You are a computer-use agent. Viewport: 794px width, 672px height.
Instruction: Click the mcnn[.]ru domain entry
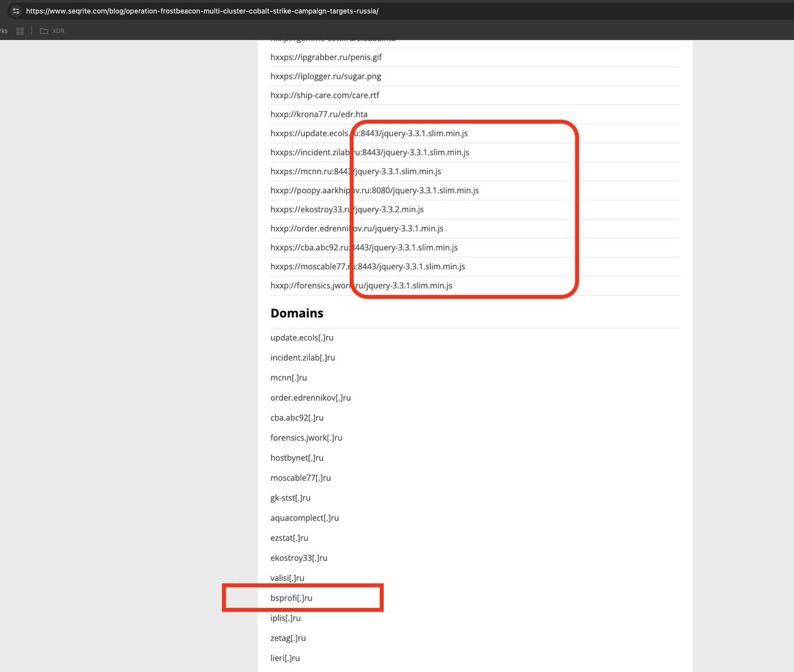tap(288, 378)
